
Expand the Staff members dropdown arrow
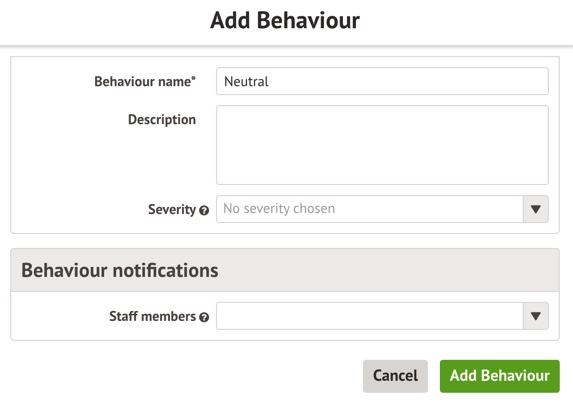(x=536, y=316)
